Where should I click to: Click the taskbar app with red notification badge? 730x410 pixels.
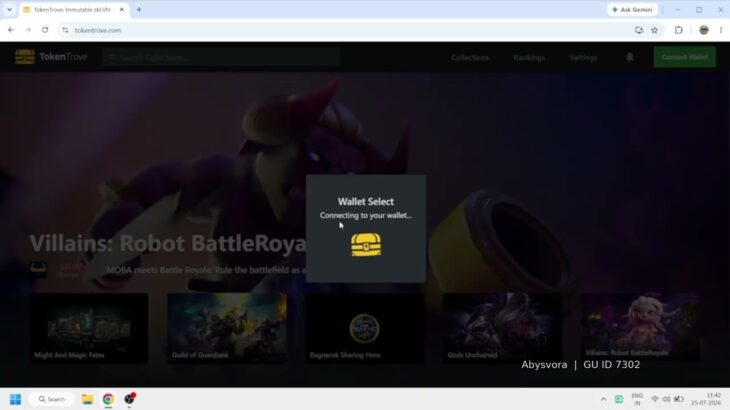(x=129, y=399)
